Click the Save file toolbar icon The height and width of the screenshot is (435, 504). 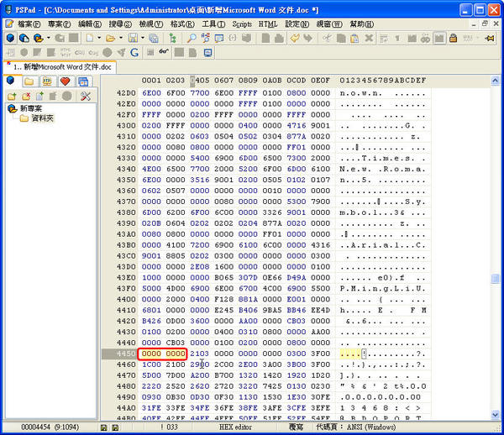click(133, 39)
